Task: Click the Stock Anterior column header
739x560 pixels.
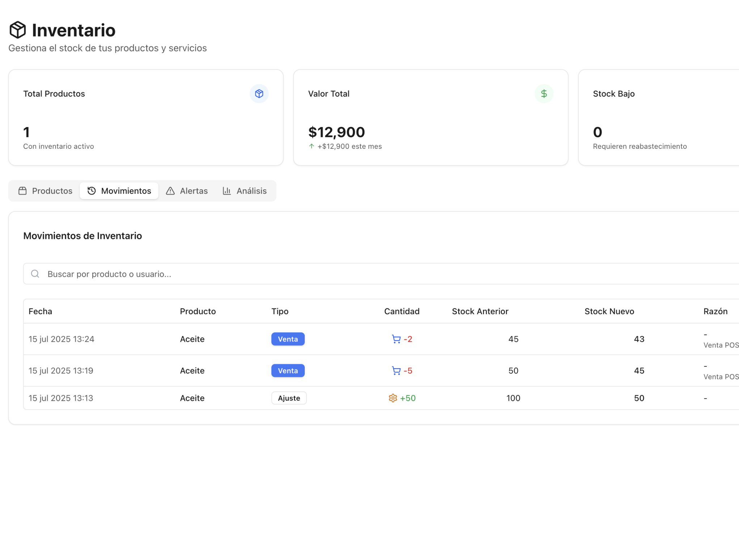Action: point(480,311)
